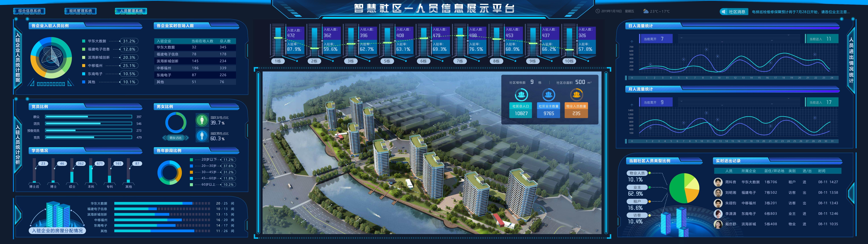Screen dimensions: 868x244
Task: Click the age distribution donut chart
Action: pyautogui.click(x=169, y=173)
